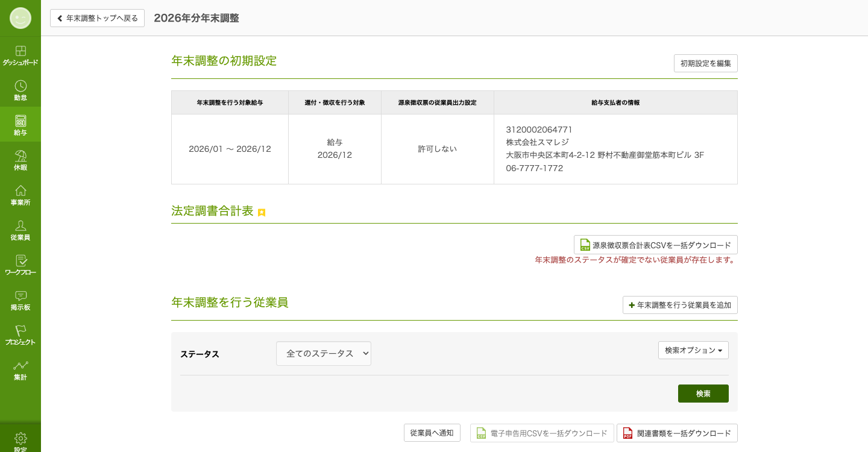
Task: Click 年末調整トップへ戻る back button
Action: [97, 18]
